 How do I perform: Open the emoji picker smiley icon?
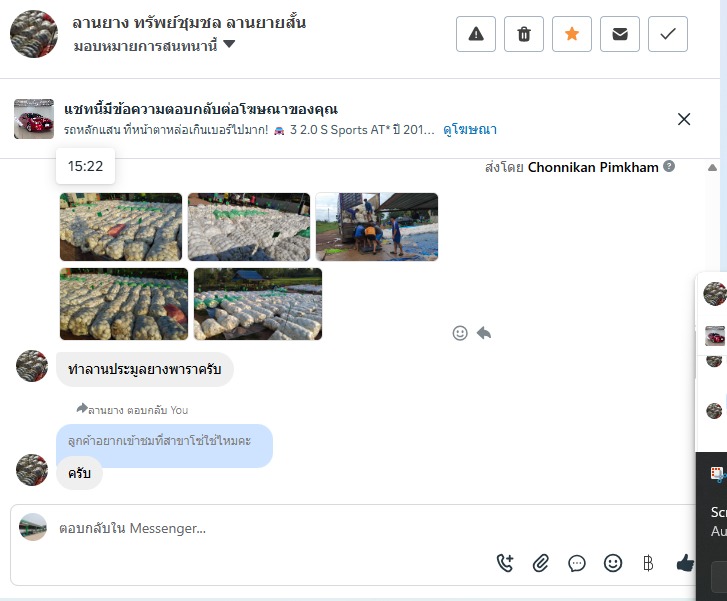[612, 563]
